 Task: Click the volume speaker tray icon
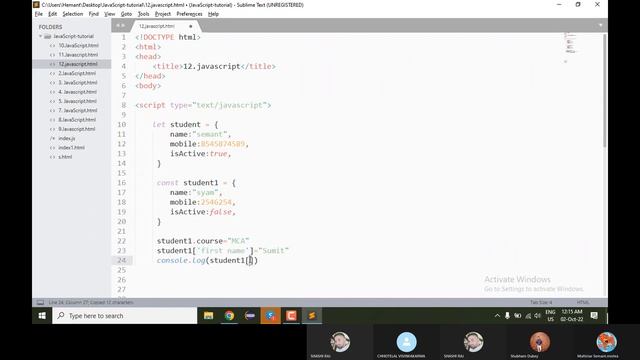click(x=538, y=316)
